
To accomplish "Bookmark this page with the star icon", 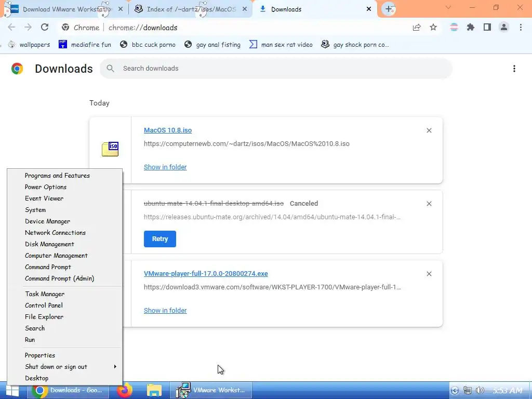I will coord(433,28).
